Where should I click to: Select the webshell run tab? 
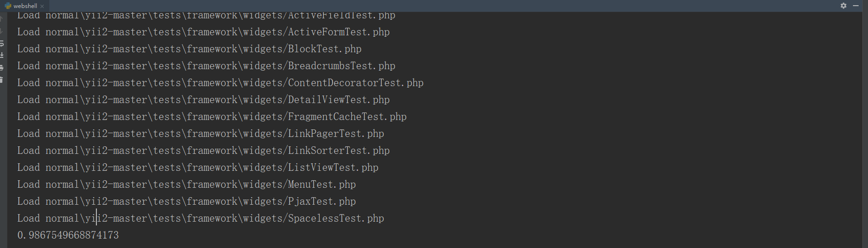click(24, 6)
